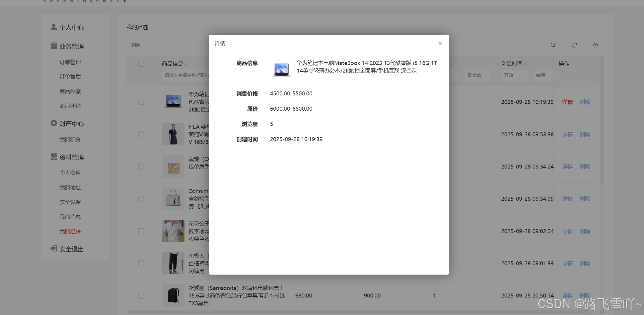Click the 业务管理 clipboard icon
Viewport: 644px width, 315px height.
coord(53,46)
